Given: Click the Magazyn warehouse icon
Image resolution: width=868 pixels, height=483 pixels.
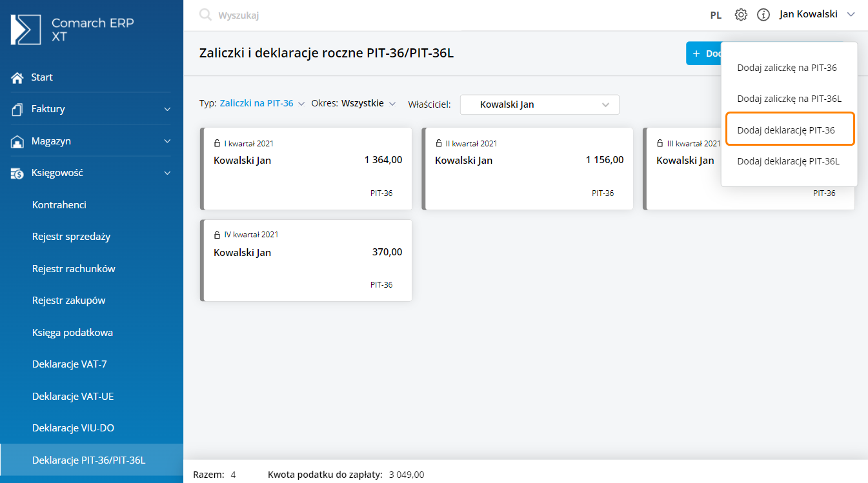Looking at the screenshot, I should click(x=17, y=141).
